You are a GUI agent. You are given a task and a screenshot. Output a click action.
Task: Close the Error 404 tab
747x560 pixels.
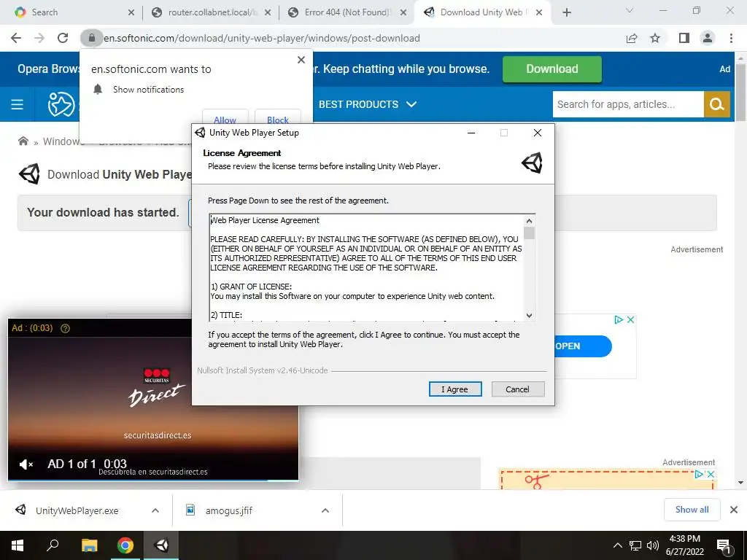pos(403,12)
